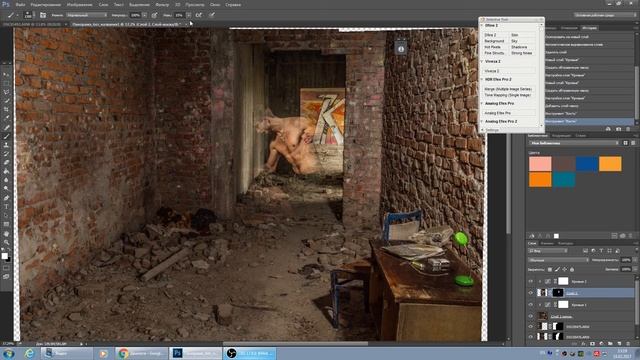Screen dimensions: 640x360
Task: Pick the blue swatch in Libraries panel
Action: pyautogui.click(x=587, y=164)
